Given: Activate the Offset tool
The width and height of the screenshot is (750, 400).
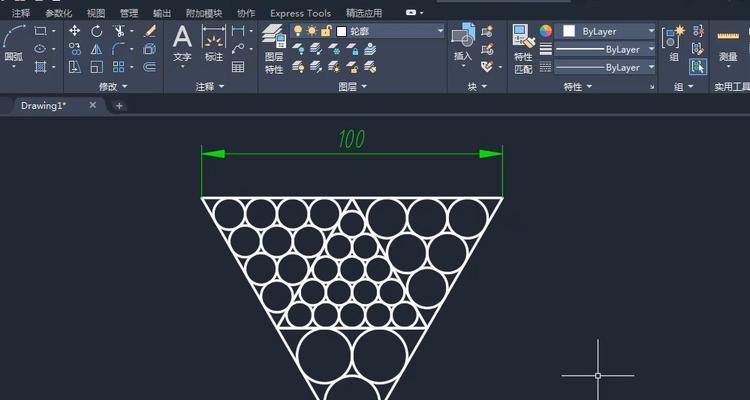Looking at the screenshot, I should tap(150, 67).
